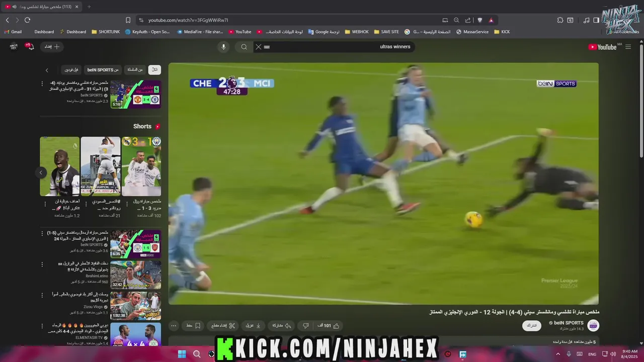Image resolution: width=644 pixels, height=362 pixels.
Task: Save the video with the bookmark button
Action: (193, 326)
